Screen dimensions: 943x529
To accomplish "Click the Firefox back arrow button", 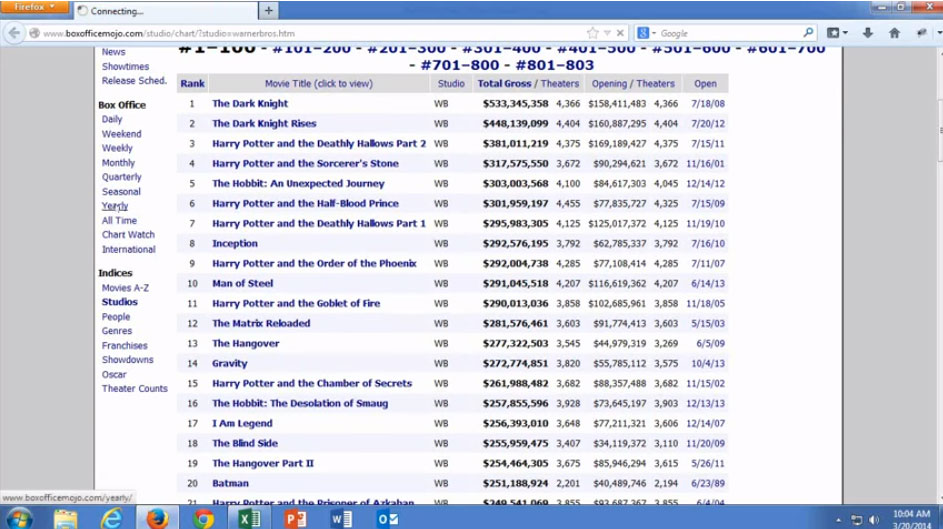I will pos(14,33).
